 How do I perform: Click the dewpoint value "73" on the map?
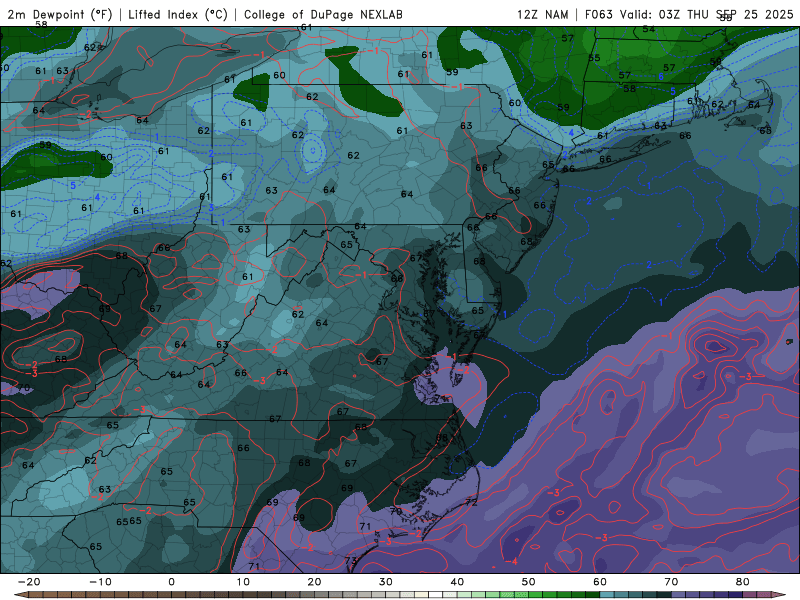[x=351, y=560]
